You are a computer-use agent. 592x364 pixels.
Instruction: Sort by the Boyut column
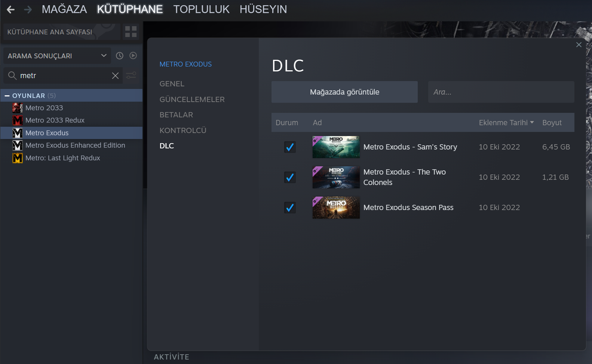[x=552, y=123]
